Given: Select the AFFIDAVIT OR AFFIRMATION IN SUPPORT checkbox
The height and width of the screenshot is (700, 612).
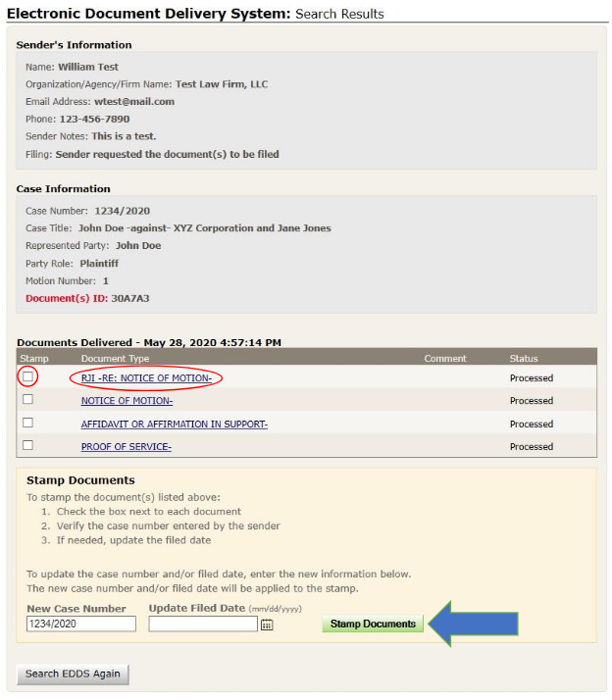Looking at the screenshot, I should [28, 424].
